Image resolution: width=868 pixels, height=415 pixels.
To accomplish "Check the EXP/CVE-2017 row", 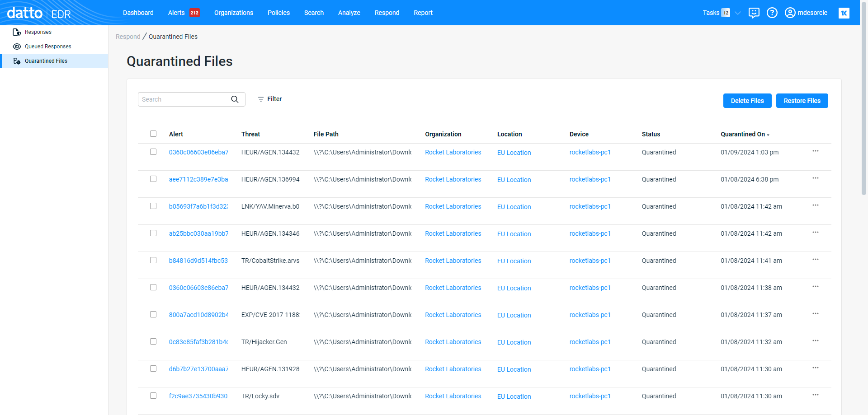I will click(153, 314).
